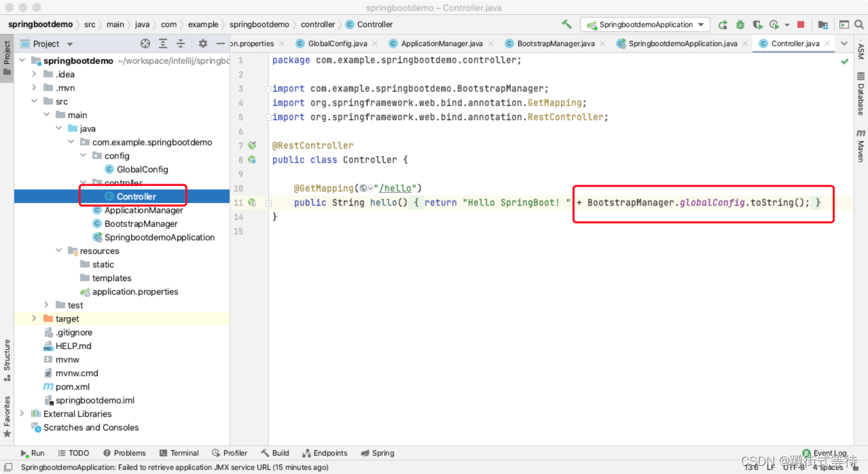Close the Controller.java tab
This screenshot has width=868, height=474.
pos(826,43)
